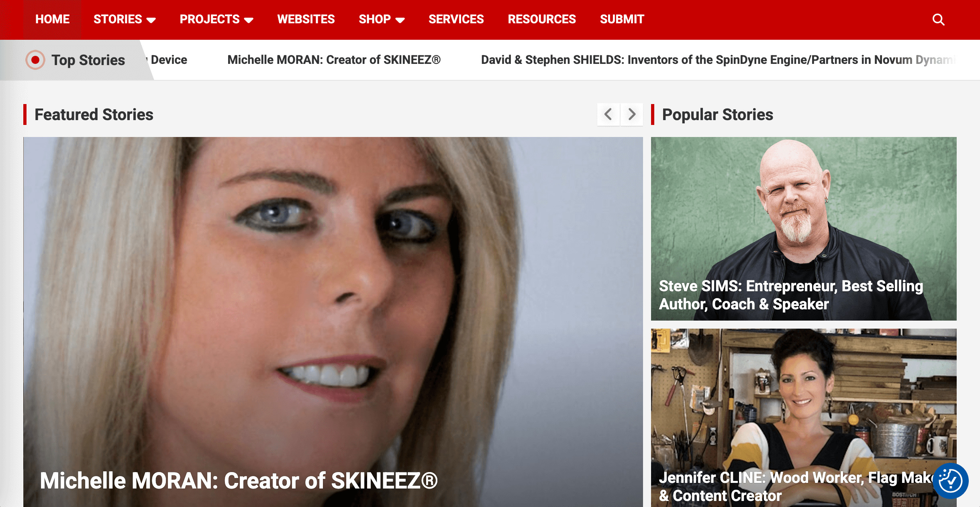The image size is (980, 507).
Task: Click the Top Stories label
Action: (88, 60)
